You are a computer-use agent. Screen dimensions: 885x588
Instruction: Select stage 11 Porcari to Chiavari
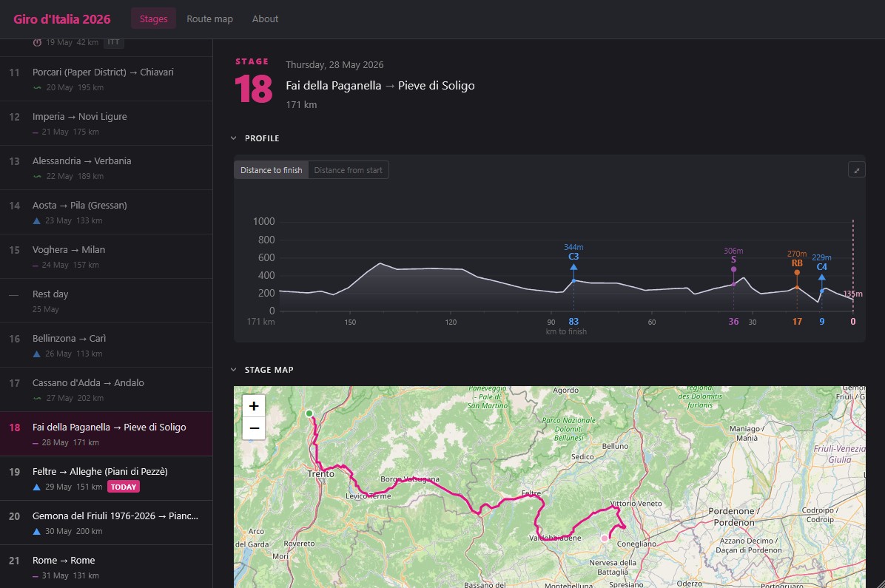(x=106, y=79)
